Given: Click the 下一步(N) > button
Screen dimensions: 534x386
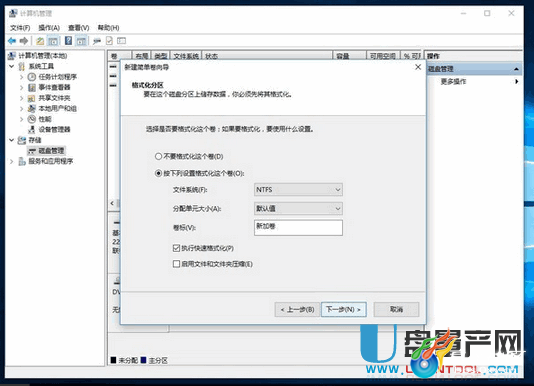Looking at the screenshot, I should point(344,309).
